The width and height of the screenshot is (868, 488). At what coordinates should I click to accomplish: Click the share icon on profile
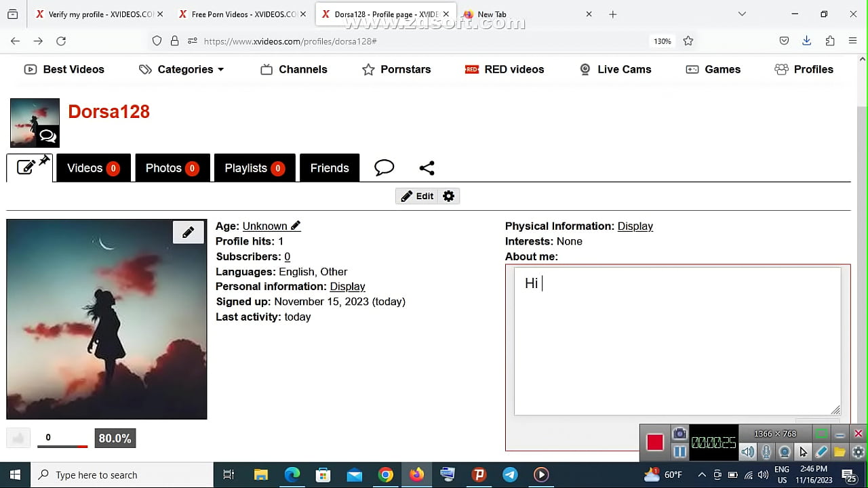tap(427, 168)
